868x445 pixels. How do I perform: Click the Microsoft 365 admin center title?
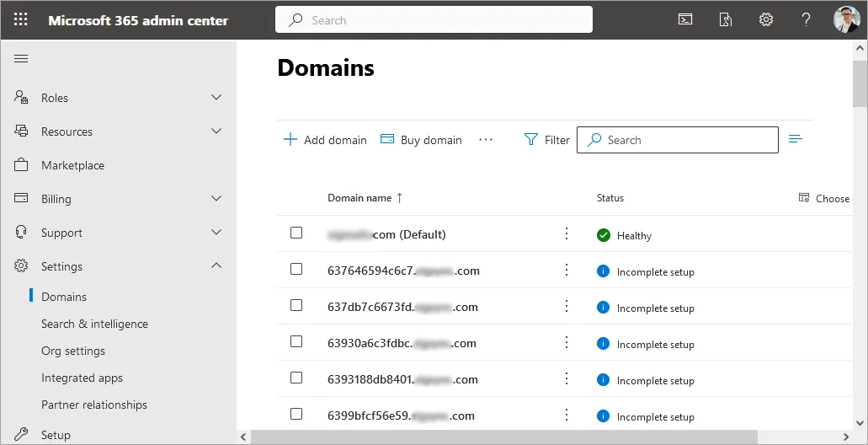[138, 20]
